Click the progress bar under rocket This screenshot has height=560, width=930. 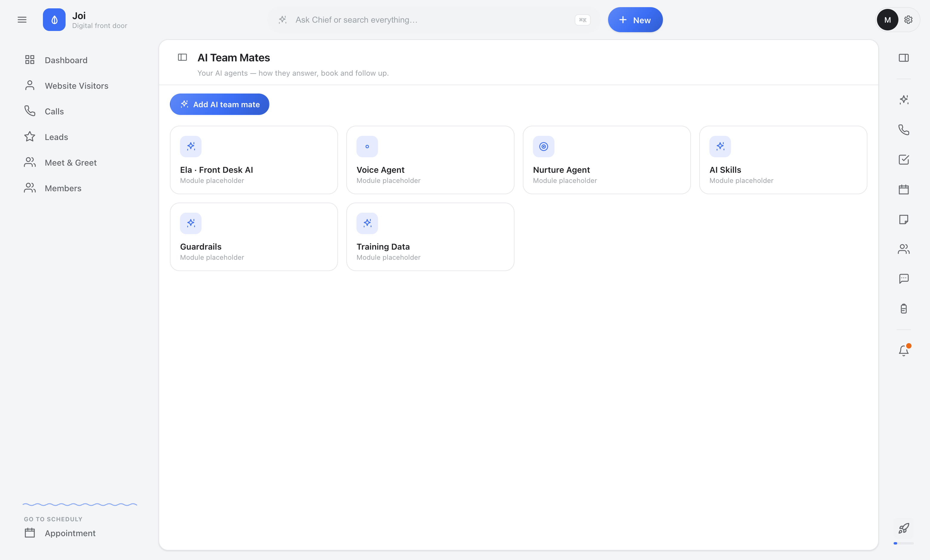point(903,543)
